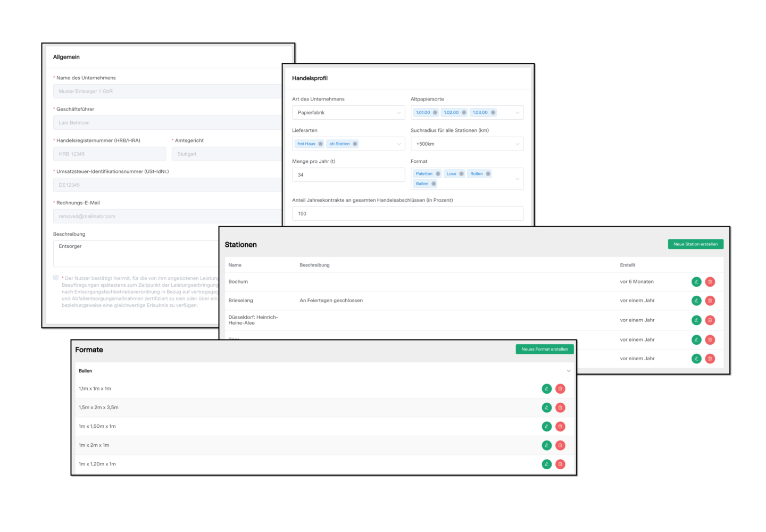The height and width of the screenshot is (532, 766).
Task: Click the Menge pro Jahr field
Action: click(x=348, y=175)
